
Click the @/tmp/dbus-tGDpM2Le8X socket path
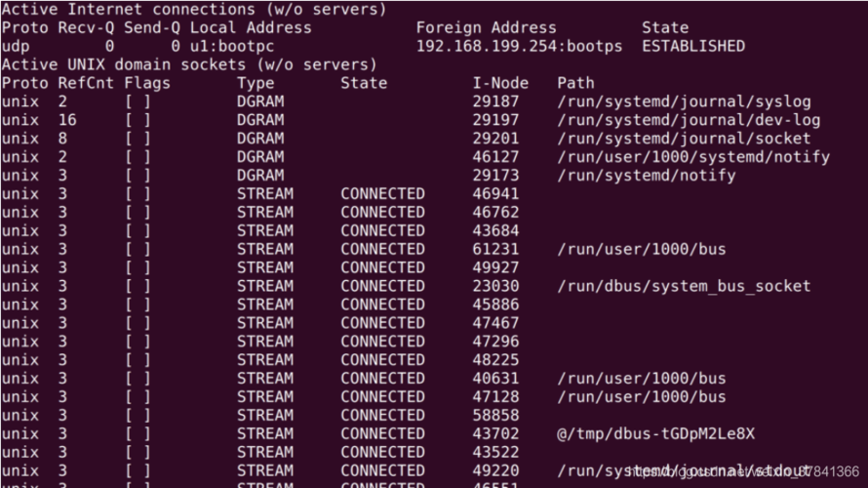656,433
